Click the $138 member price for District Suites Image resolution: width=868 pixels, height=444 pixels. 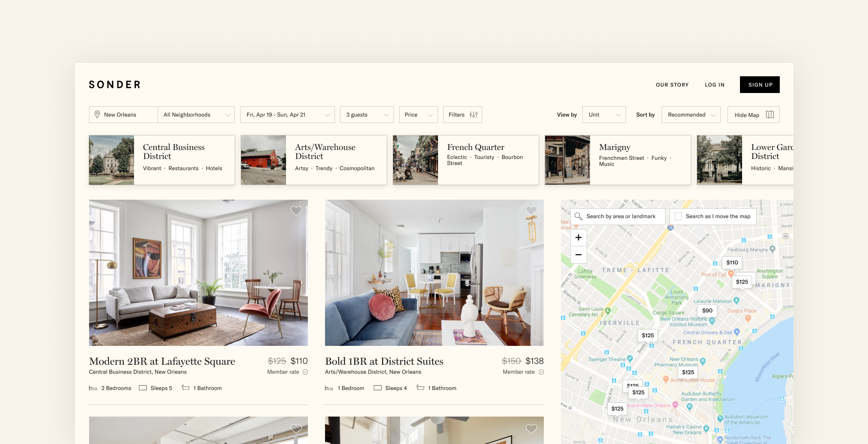coord(534,361)
